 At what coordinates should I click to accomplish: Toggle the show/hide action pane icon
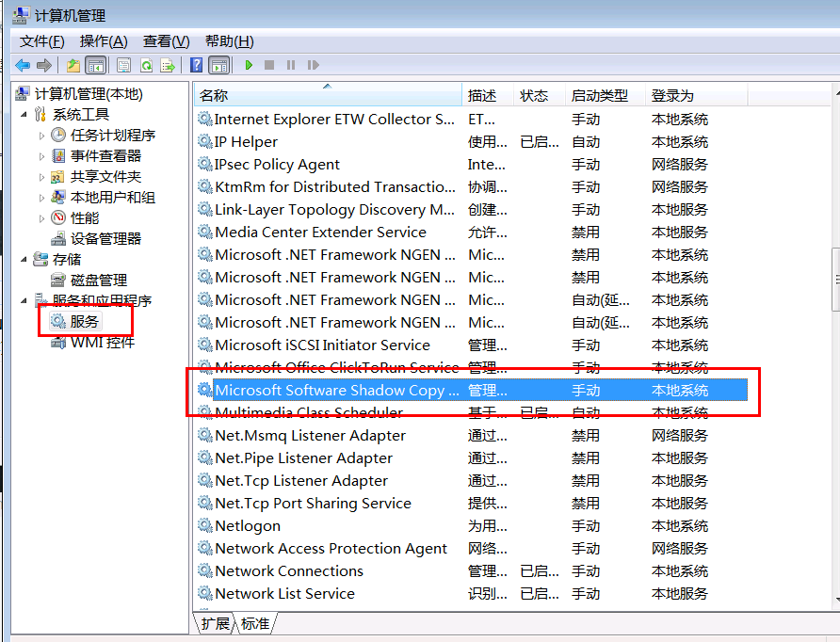tap(219, 65)
